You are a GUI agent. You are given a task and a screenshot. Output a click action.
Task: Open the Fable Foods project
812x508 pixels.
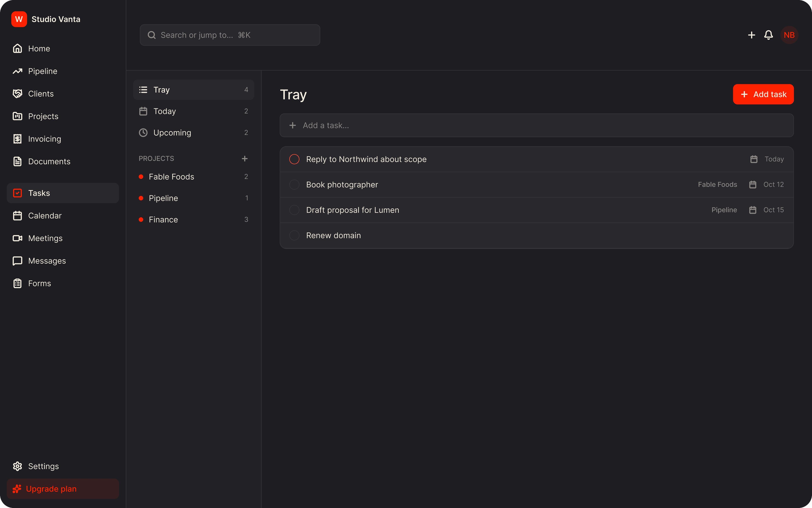[194, 177]
